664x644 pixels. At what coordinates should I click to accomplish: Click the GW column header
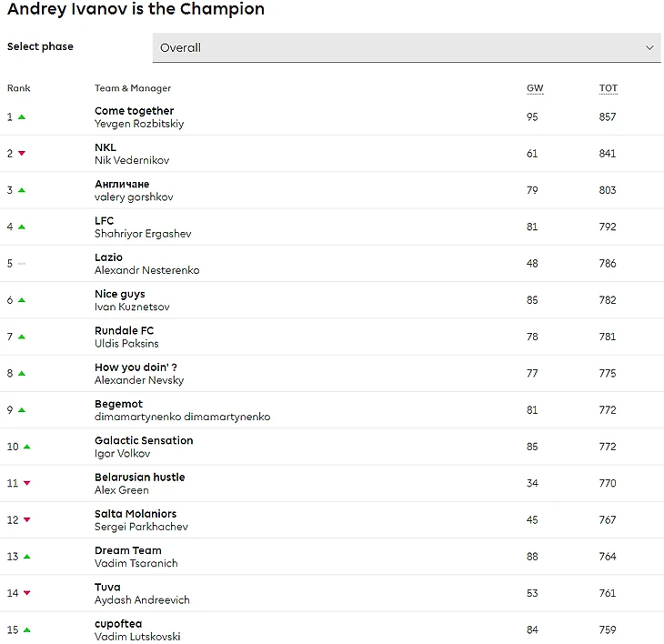coord(535,88)
